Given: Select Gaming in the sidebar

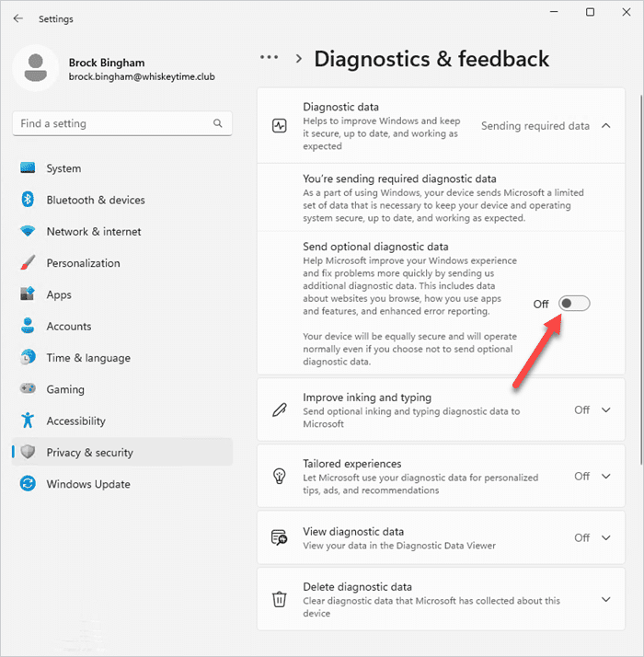Looking at the screenshot, I should point(122,389).
